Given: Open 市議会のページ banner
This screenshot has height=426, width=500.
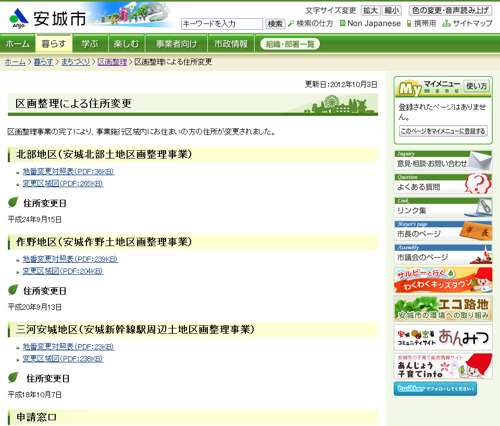Looking at the screenshot, I should coord(443,254).
